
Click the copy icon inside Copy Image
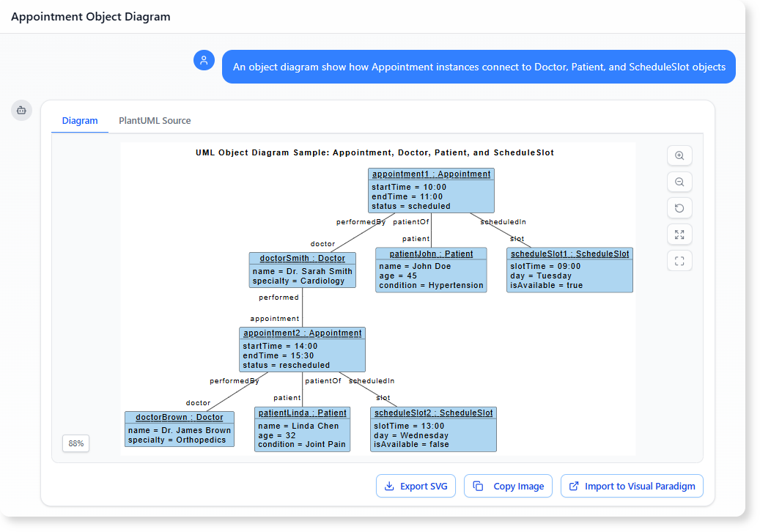479,486
